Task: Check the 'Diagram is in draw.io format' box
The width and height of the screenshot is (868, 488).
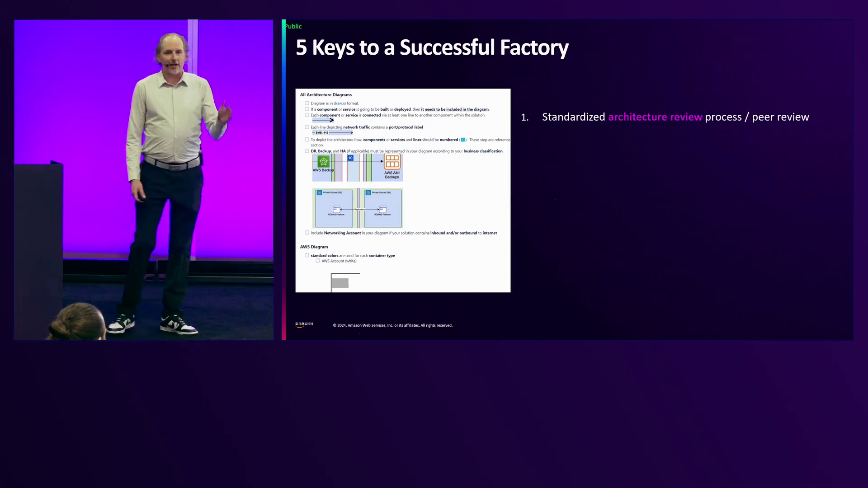Action: pos(307,103)
